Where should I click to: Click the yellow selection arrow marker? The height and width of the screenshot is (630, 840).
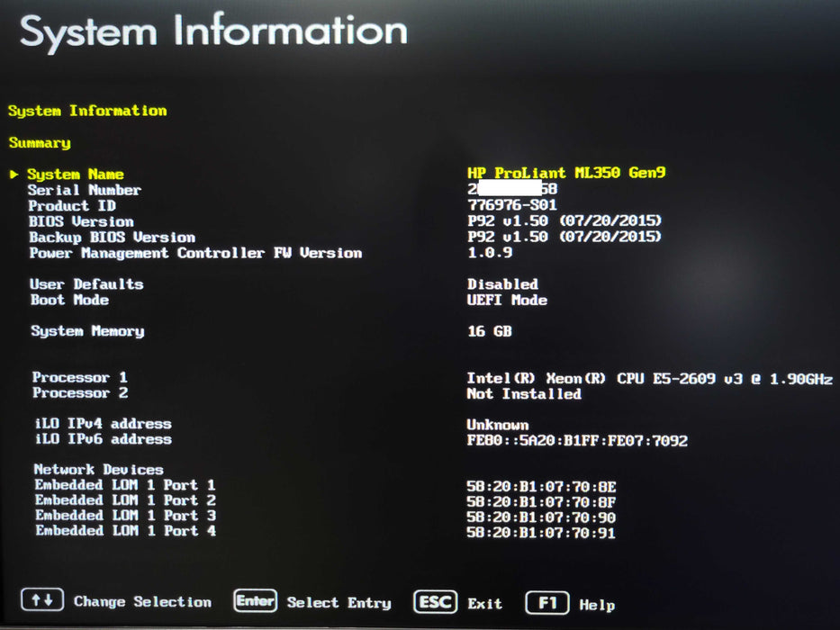click(14, 174)
